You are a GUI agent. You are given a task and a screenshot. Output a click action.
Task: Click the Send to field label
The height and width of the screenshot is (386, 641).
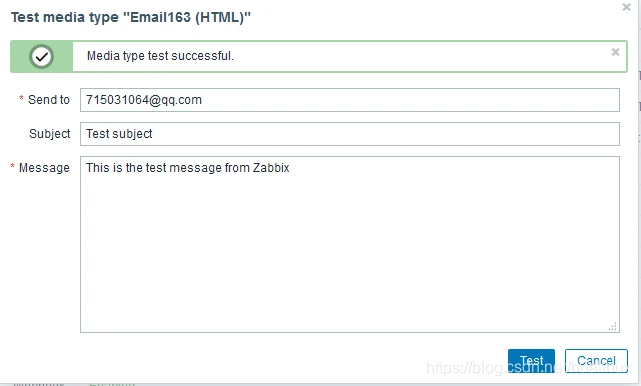(49, 100)
